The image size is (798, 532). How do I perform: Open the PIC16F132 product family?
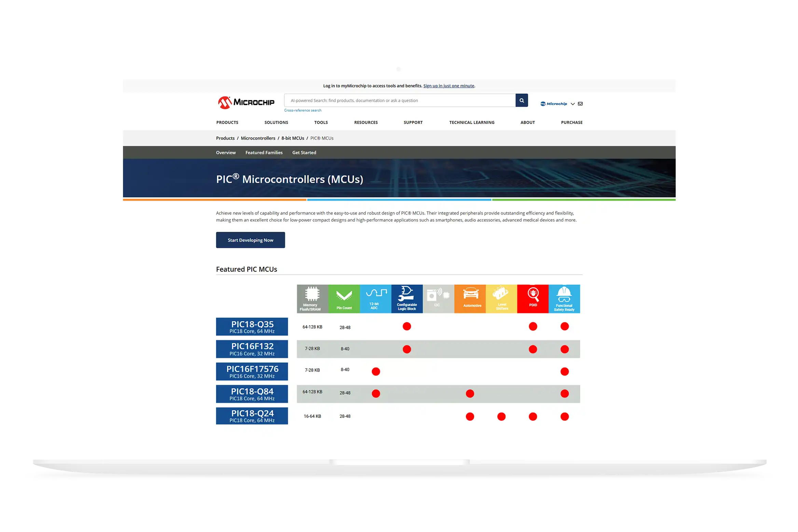(x=252, y=349)
